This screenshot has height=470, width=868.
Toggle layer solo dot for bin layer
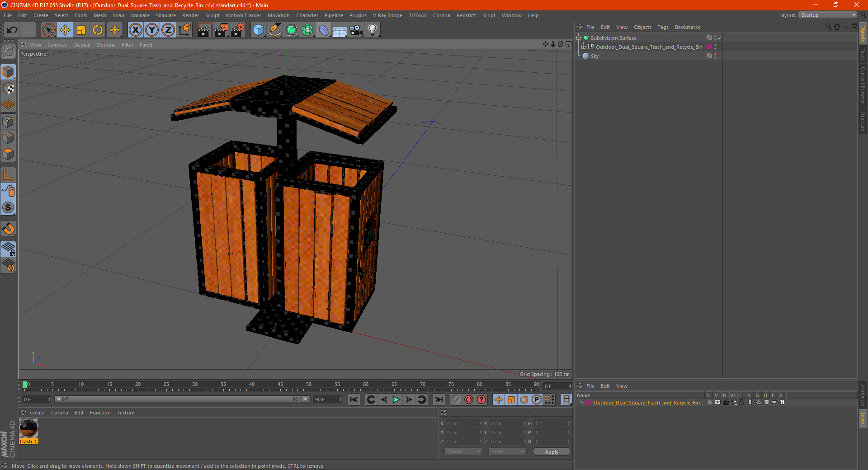709,402
